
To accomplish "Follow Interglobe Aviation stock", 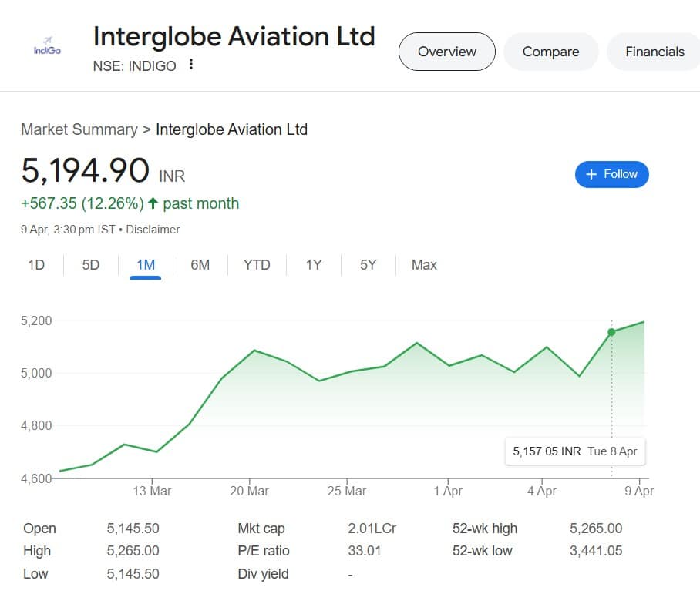I will pos(611,174).
